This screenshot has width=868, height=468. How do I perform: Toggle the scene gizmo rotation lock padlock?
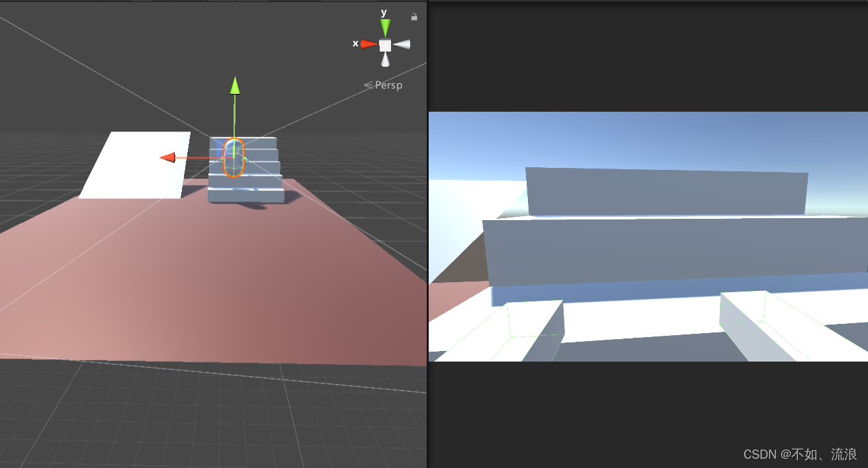click(414, 17)
